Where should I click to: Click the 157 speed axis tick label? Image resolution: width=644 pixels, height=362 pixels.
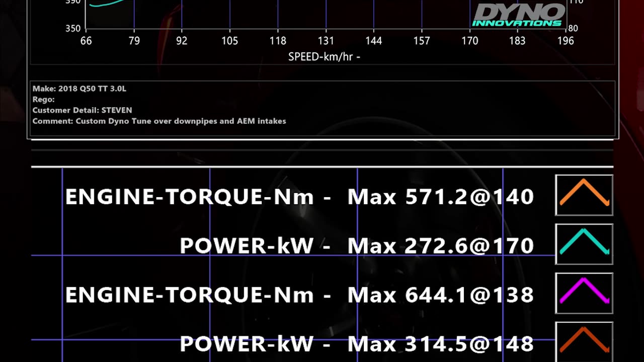pyautogui.click(x=422, y=41)
